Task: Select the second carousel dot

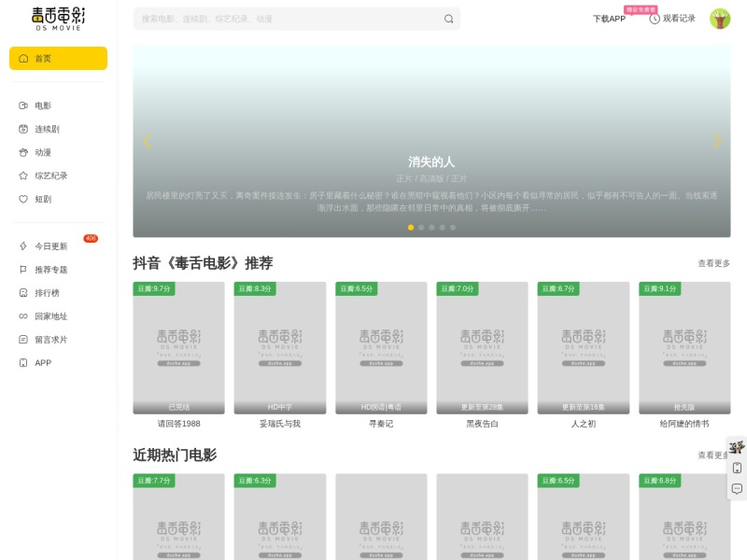Action: tap(421, 228)
